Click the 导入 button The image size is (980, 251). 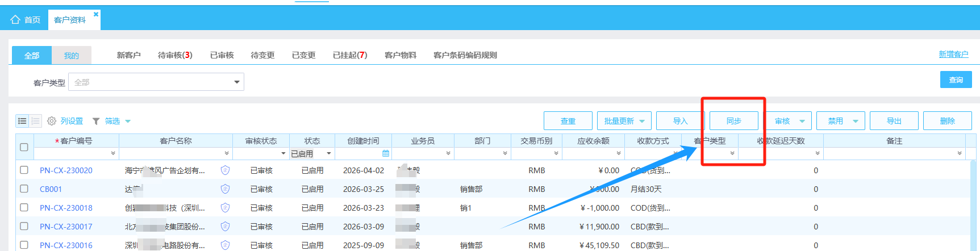click(681, 121)
